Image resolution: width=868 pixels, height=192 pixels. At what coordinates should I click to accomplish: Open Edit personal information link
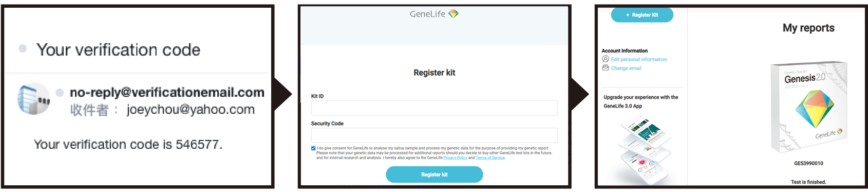(639, 60)
